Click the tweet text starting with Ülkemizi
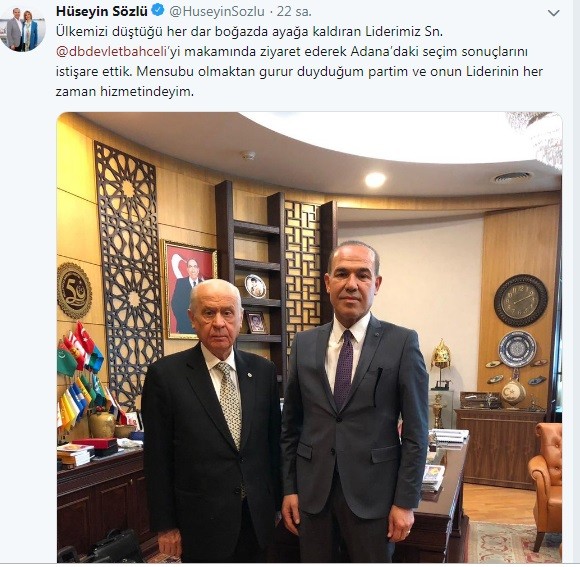Viewport: 580px width, 567px height. 299,61
